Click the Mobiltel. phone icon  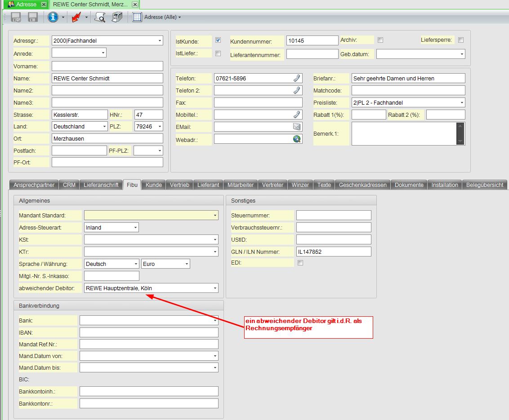pos(297,115)
